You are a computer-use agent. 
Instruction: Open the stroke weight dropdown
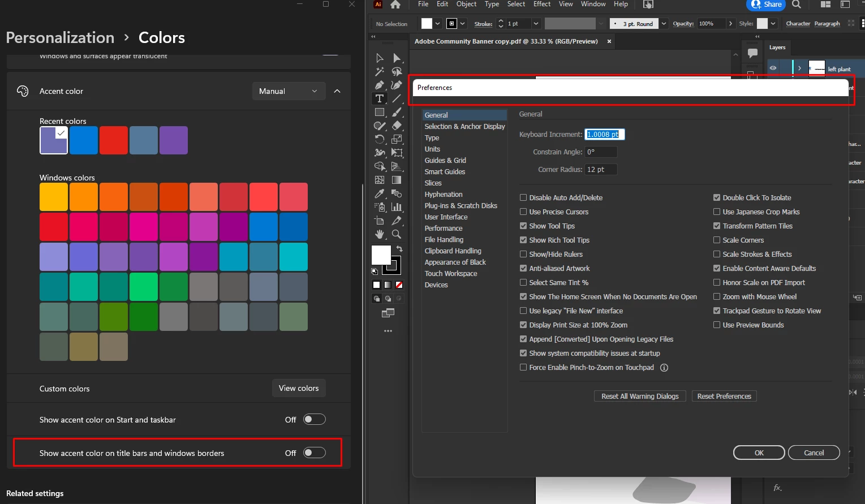pos(536,24)
